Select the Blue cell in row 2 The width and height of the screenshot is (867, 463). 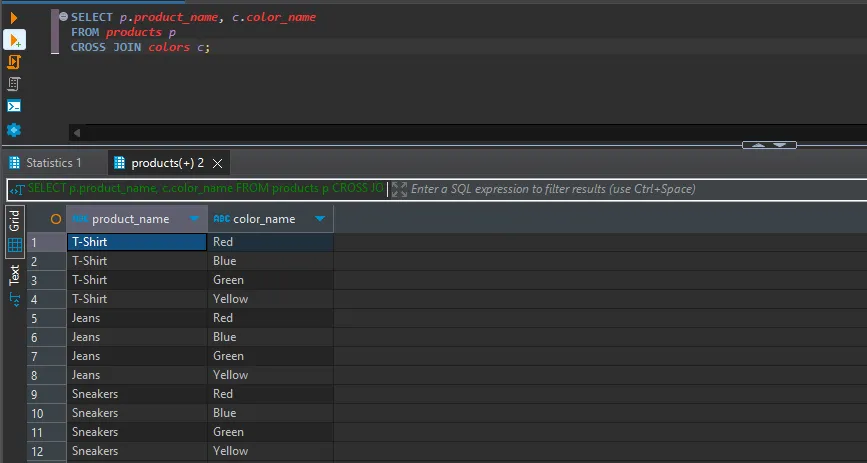pyautogui.click(x=270, y=261)
